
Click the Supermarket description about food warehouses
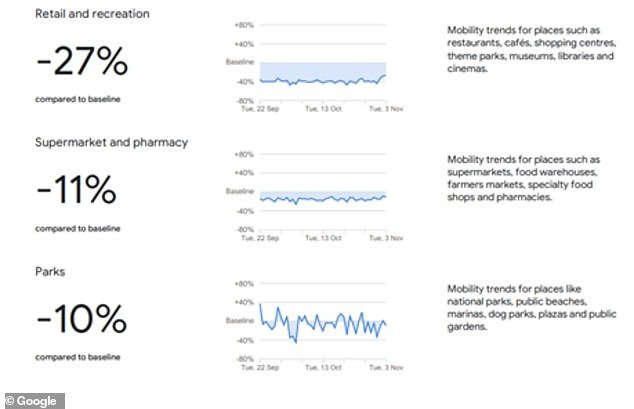tap(524, 178)
